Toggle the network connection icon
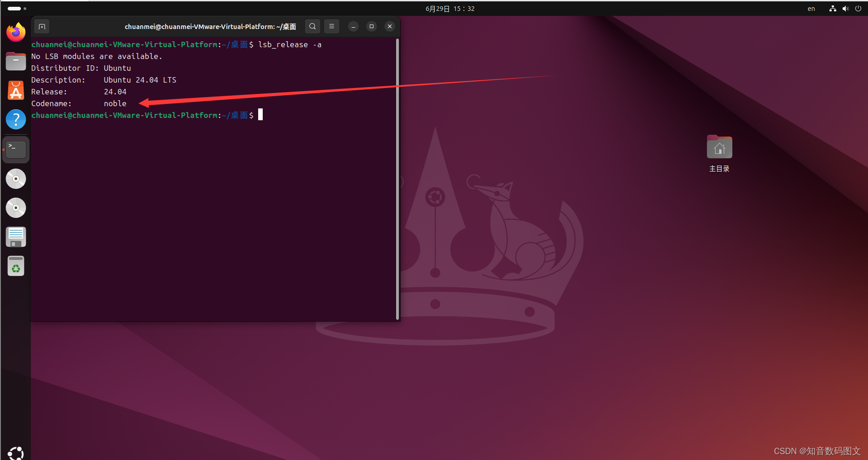 [832, 8]
